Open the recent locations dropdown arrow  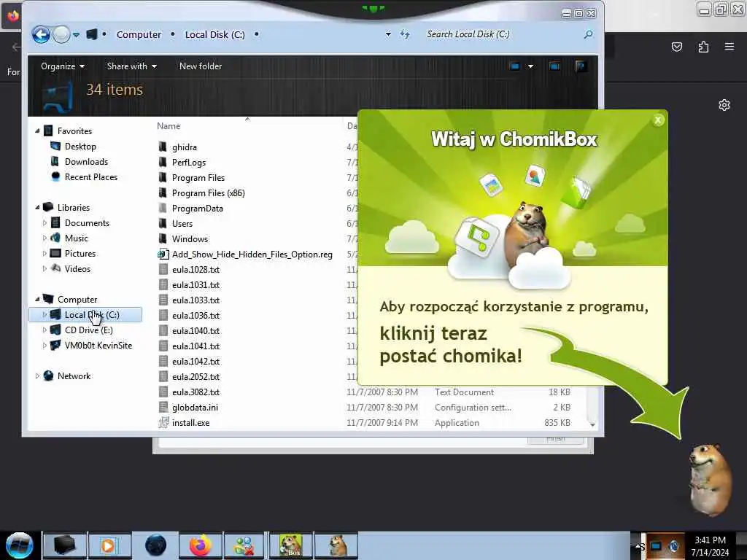[76, 35]
